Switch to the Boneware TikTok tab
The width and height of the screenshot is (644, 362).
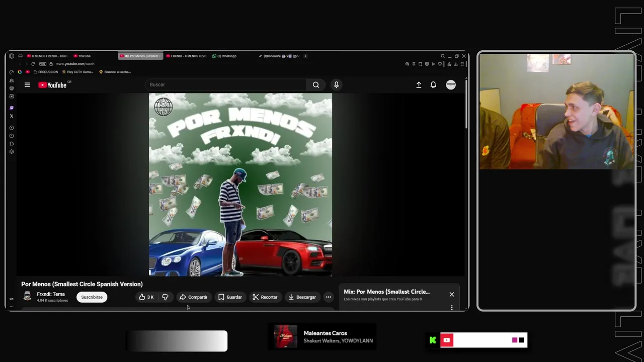279,56
